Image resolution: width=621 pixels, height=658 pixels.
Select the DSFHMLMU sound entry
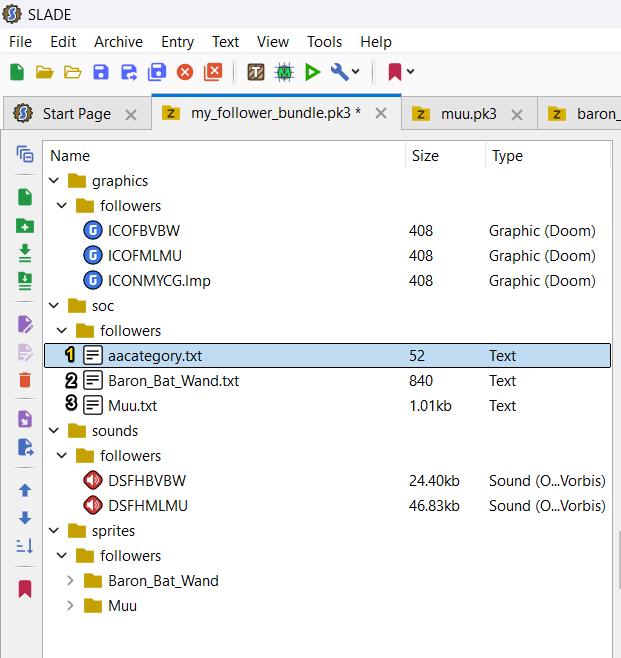327,506
